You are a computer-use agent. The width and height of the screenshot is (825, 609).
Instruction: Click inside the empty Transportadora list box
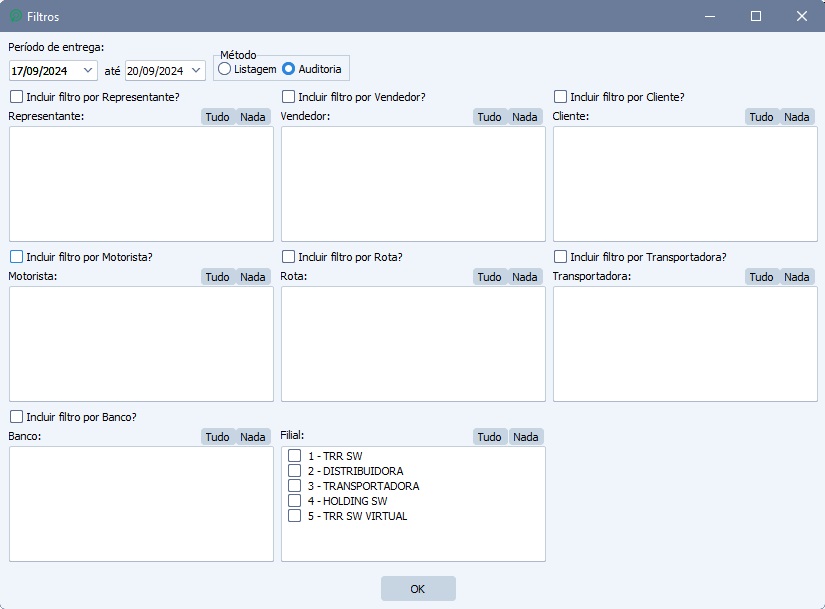point(685,344)
